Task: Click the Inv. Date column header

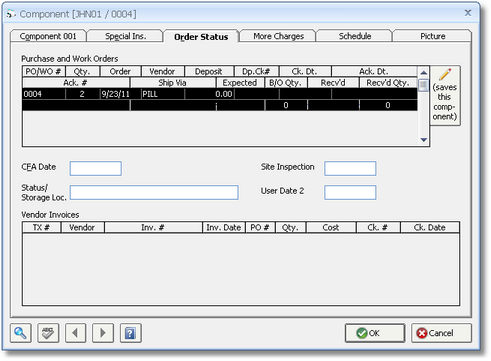Action: [224, 227]
